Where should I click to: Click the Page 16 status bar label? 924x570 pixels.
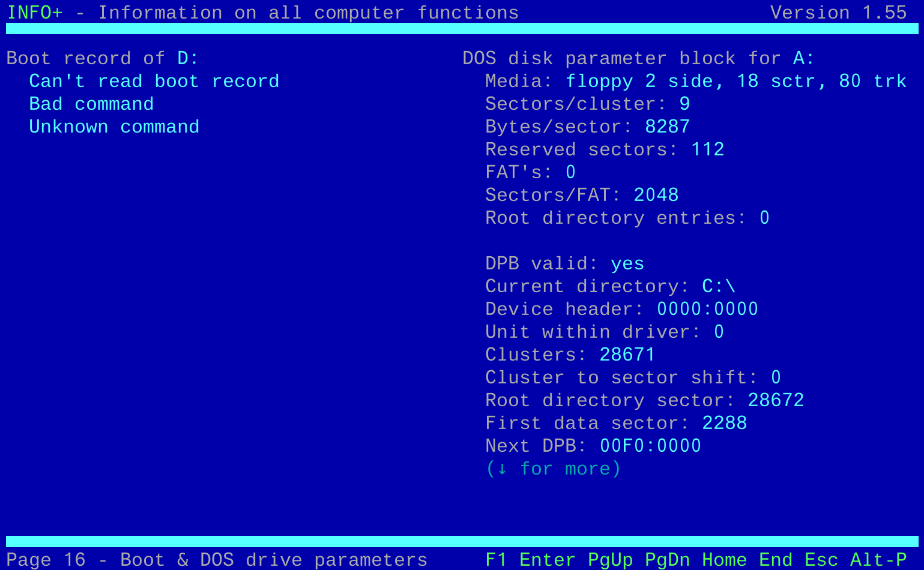(x=46, y=559)
